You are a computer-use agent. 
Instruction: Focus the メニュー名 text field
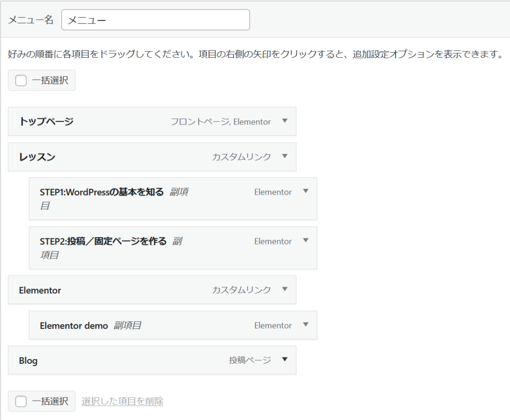tap(155, 20)
